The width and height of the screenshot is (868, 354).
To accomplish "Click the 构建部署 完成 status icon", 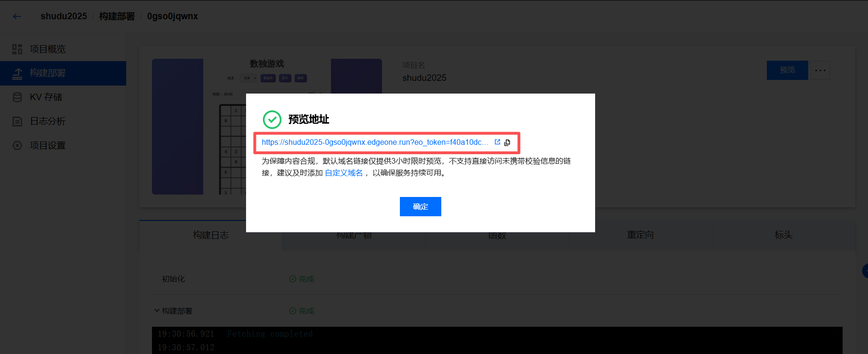I will 293,311.
